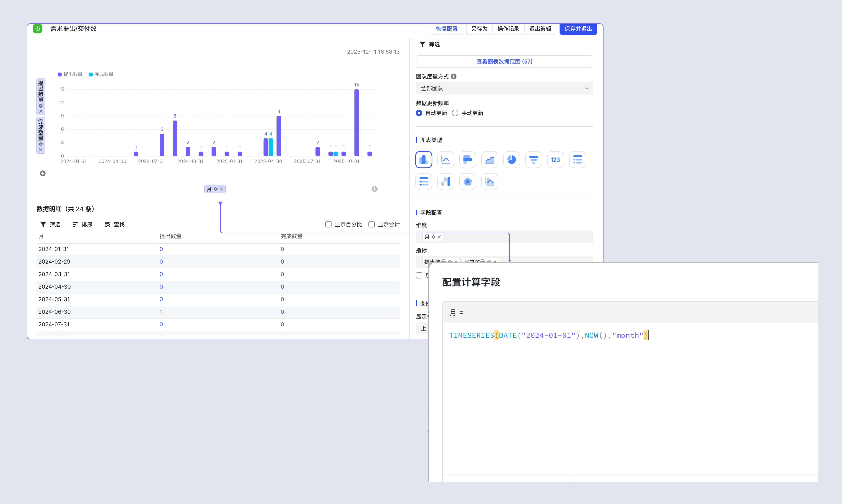Remove the vertical 提出数量 axis tag
The image size is (842, 504).
(41, 111)
